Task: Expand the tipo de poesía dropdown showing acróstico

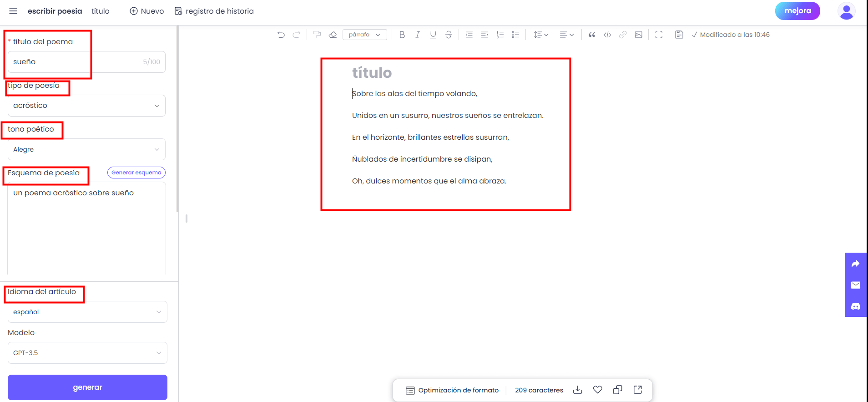Action: click(x=86, y=106)
